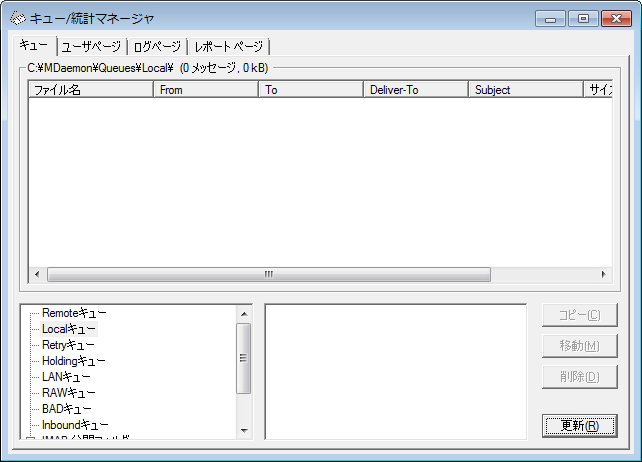Open the ログページ tab

[157, 47]
